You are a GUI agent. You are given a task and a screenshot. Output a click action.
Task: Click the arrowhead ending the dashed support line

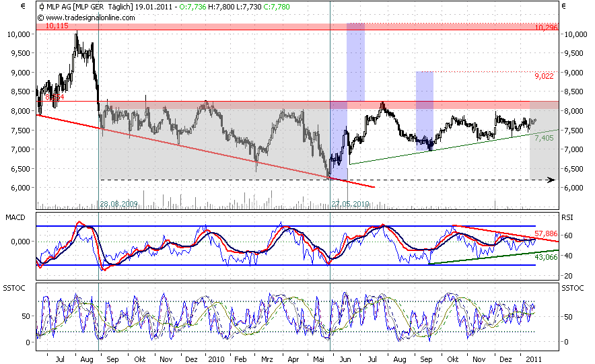pos(551,180)
